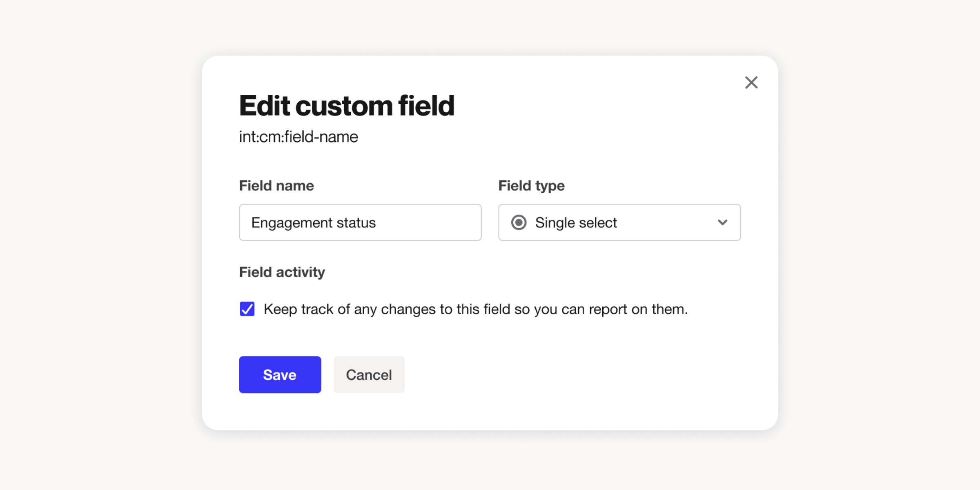Click the 'Engagement status' text
The height and width of the screenshot is (490, 980).
[313, 223]
